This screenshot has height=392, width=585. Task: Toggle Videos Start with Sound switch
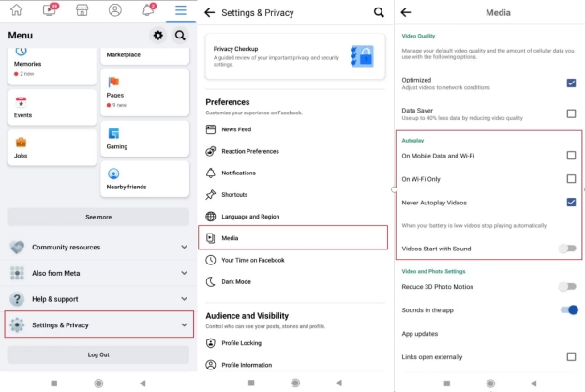[567, 249]
